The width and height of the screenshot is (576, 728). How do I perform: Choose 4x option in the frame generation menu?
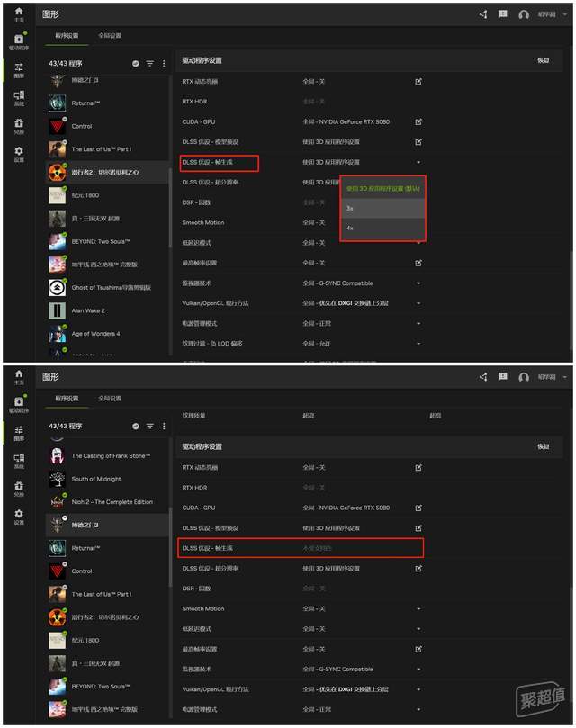(x=382, y=229)
